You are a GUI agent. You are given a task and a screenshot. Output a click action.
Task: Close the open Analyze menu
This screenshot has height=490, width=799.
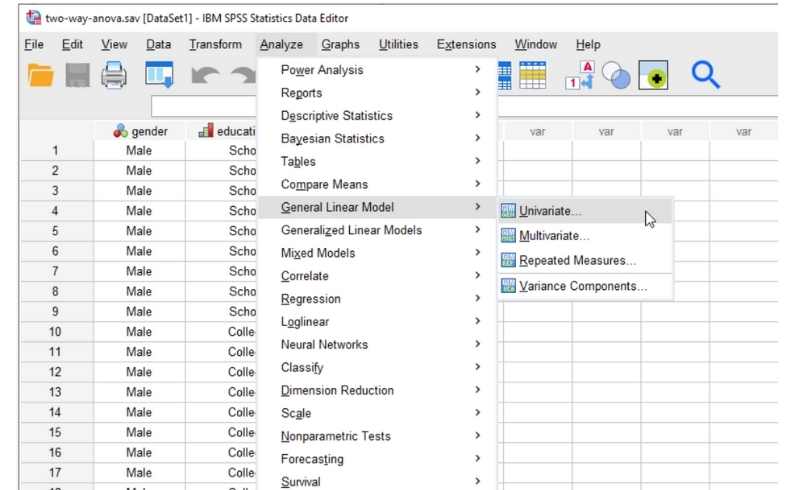click(281, 44)
